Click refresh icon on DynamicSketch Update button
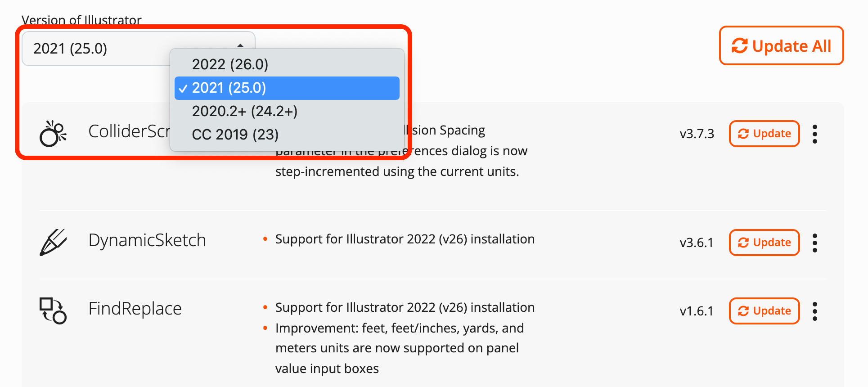 coord(743,243)
